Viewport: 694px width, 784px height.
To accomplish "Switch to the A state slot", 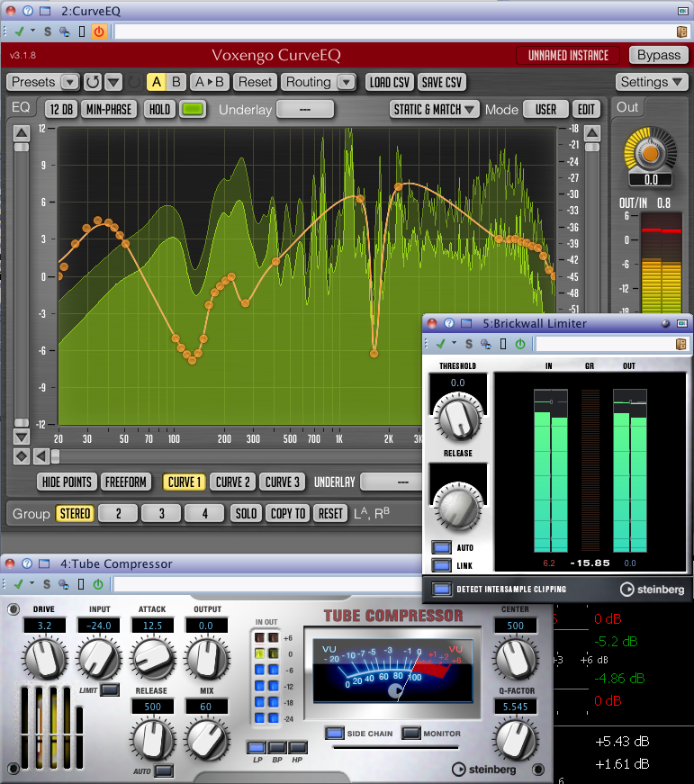I will 157,82.
